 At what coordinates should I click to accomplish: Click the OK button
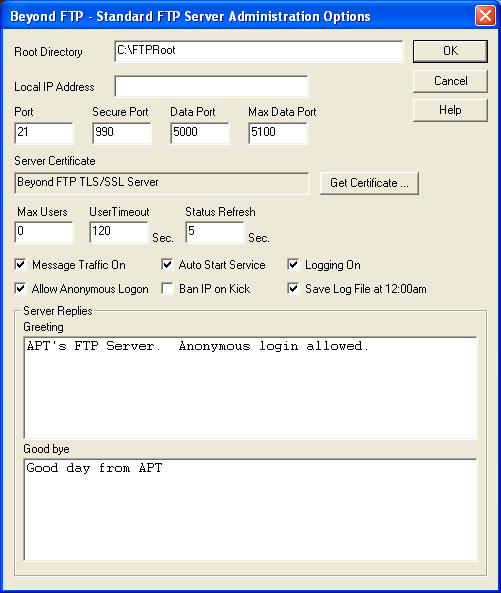[450, 51]
